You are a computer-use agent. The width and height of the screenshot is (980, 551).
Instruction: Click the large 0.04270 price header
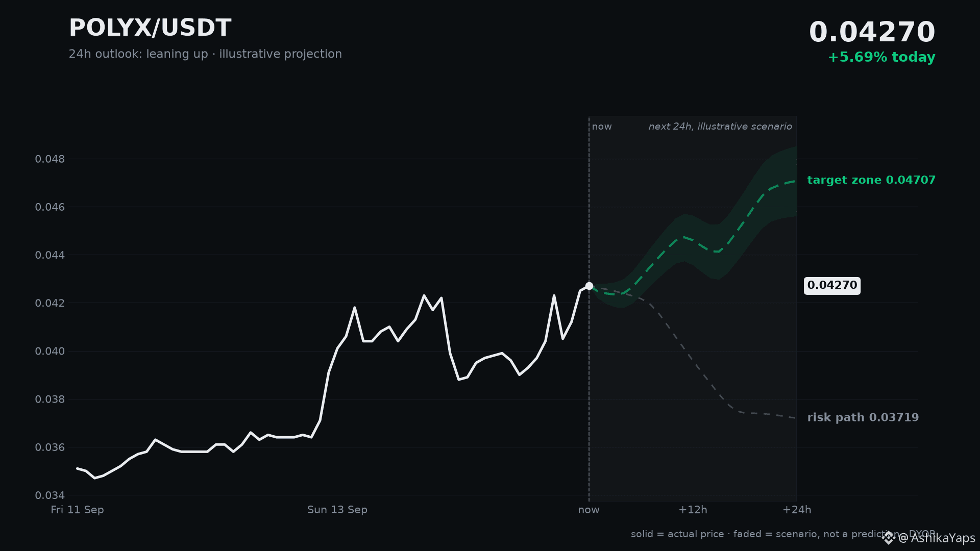click(x=872, y=32)
